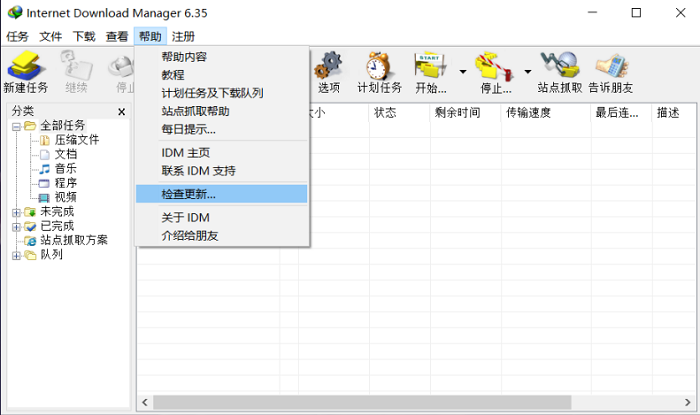Click the IDM logo in title bar
The image size is (700, 415).
[x=15, y=12]
